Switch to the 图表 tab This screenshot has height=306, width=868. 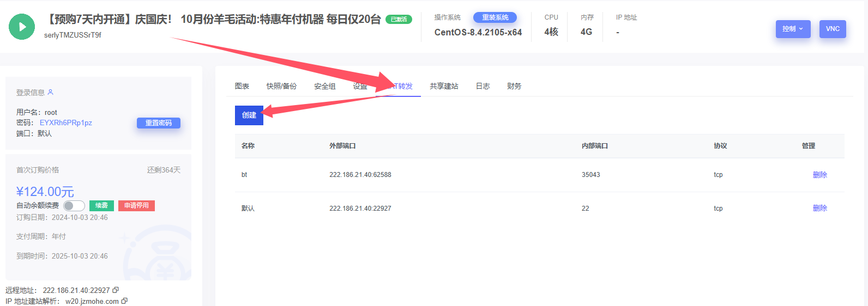click(x=242, y=86)
